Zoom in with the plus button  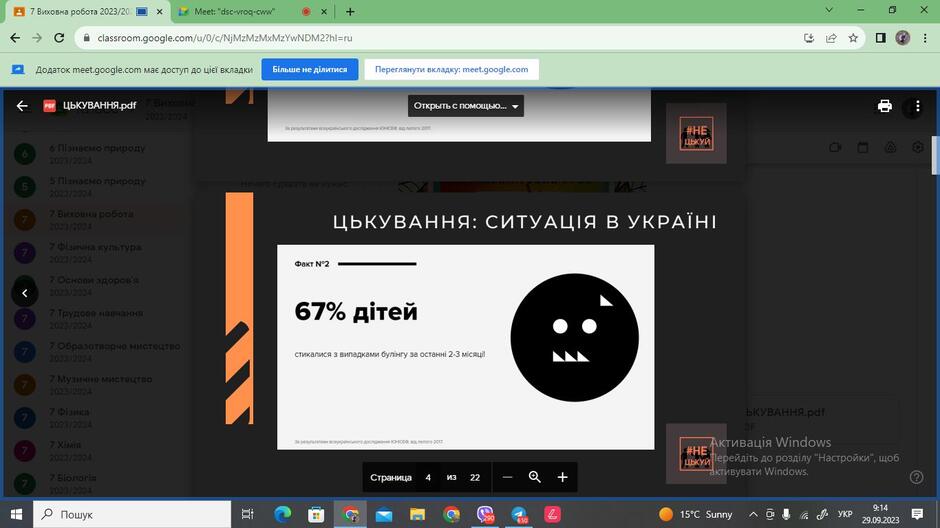[x=562, y=477]
